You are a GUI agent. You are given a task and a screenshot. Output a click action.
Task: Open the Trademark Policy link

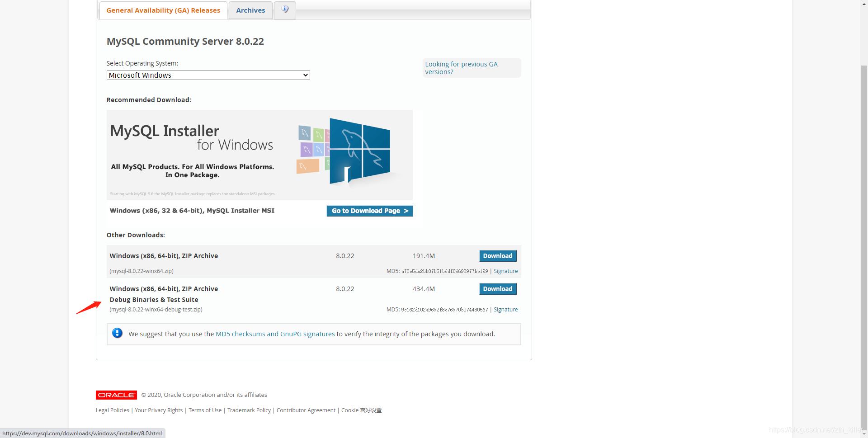[x=249, y=410]
